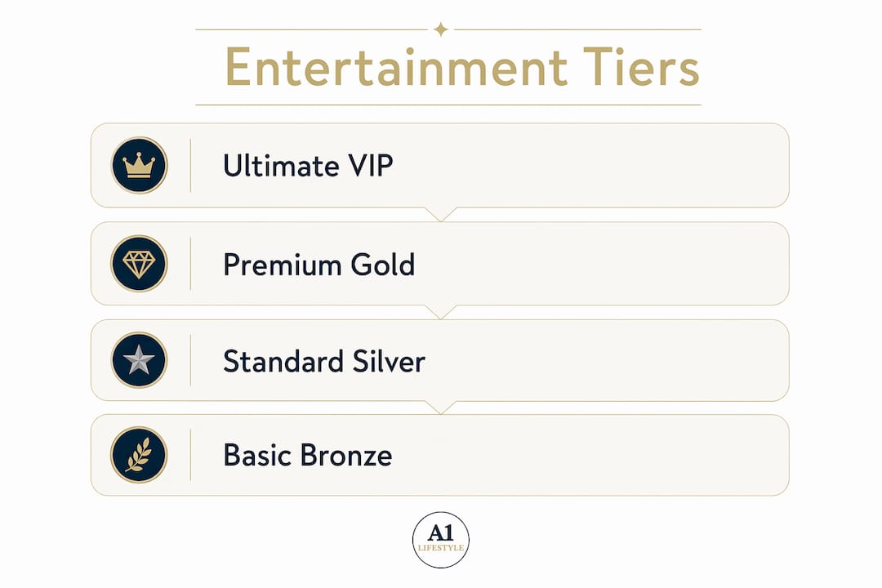The height and width of the screenshot is (588, 882).
Task: Click the gold line beneath the title
Action: (448, 105)
